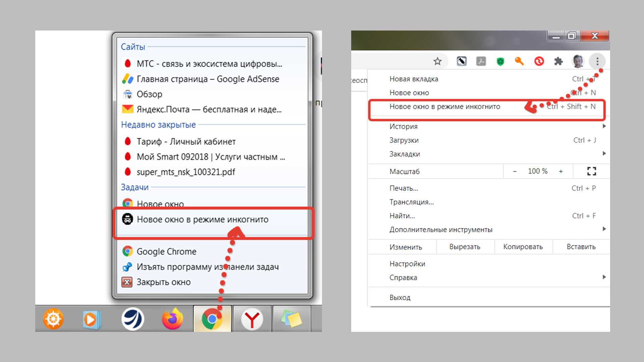Expand the История submenu arrow
644x362 pixels.
click(x=604, y=126)
